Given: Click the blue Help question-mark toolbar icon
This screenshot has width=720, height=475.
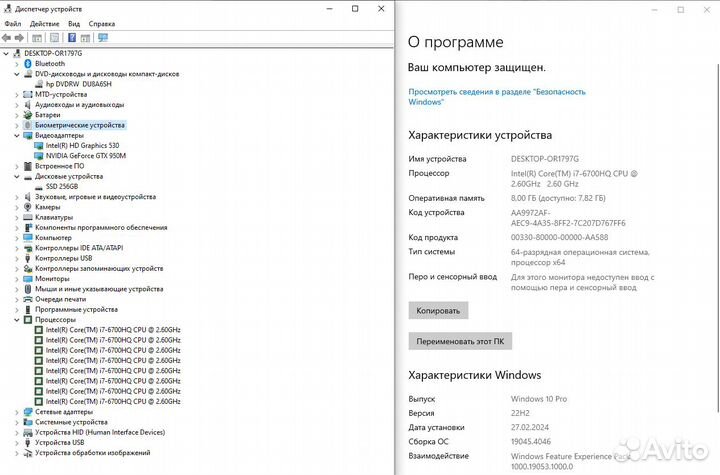Looking at the screenshot, I should pos(71,38).
